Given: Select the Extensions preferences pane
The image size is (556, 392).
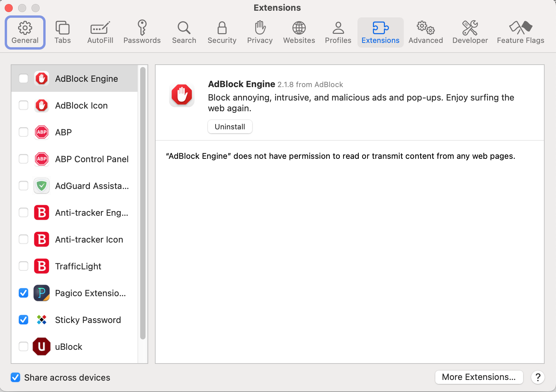Looking at the screenshot, I should coord(381,32).
